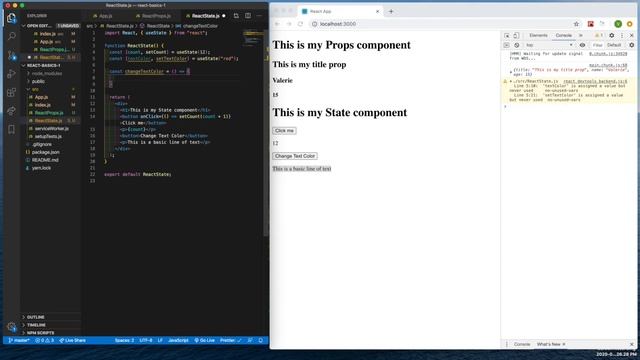Image resolution: width=640 pixels, height=360 pixels.
Task: Open the Source Control view
Action: point(11,55)
